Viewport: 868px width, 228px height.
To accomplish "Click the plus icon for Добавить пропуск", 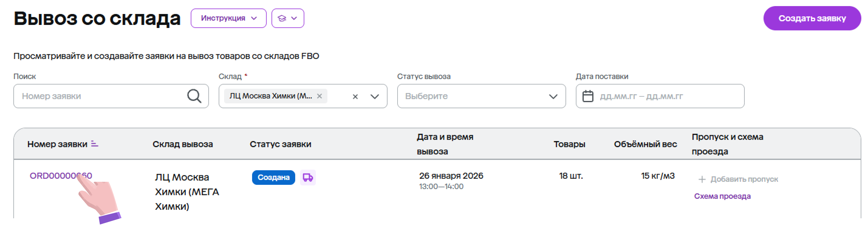I will tap(702, 179).
